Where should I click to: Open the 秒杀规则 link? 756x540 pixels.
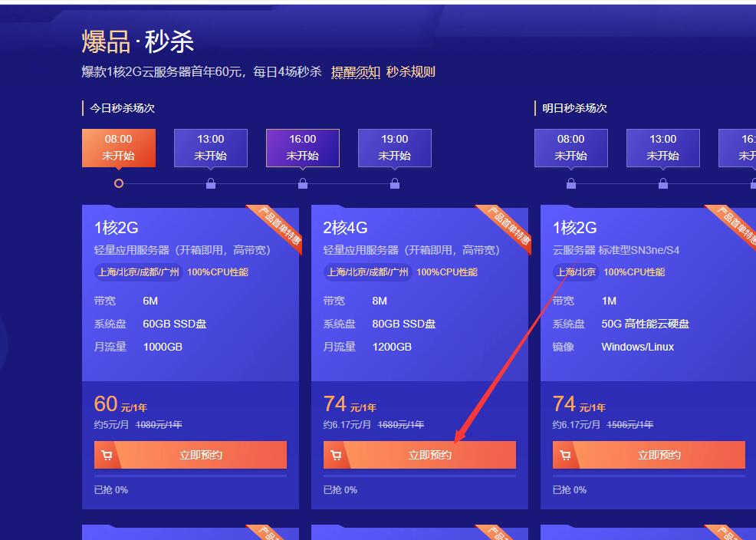[x=411, y=72]
